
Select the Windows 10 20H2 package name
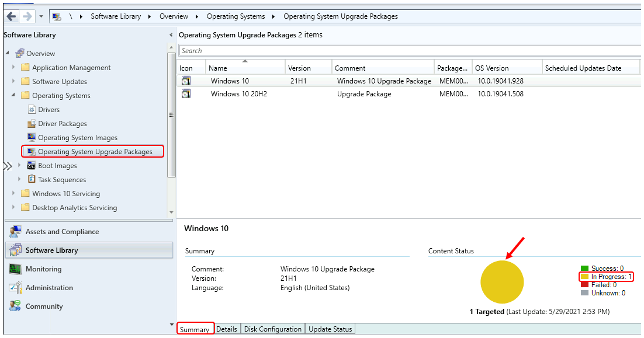click(238, 94)
